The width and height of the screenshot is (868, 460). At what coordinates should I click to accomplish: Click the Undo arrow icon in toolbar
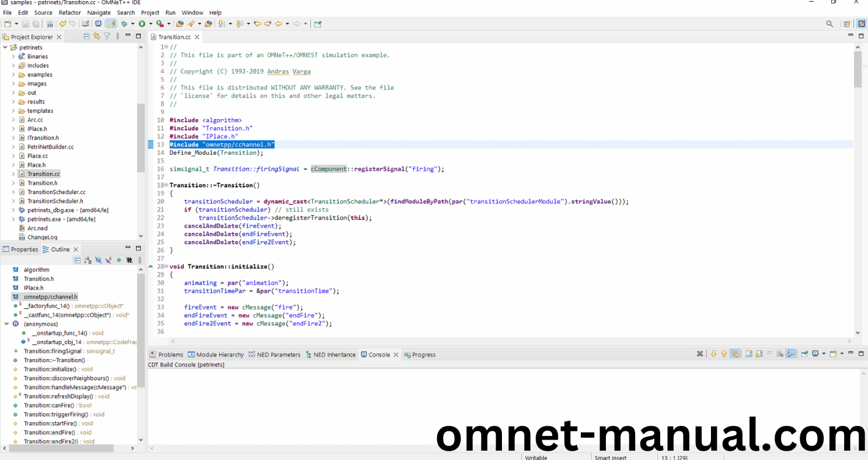coord(62,24)
